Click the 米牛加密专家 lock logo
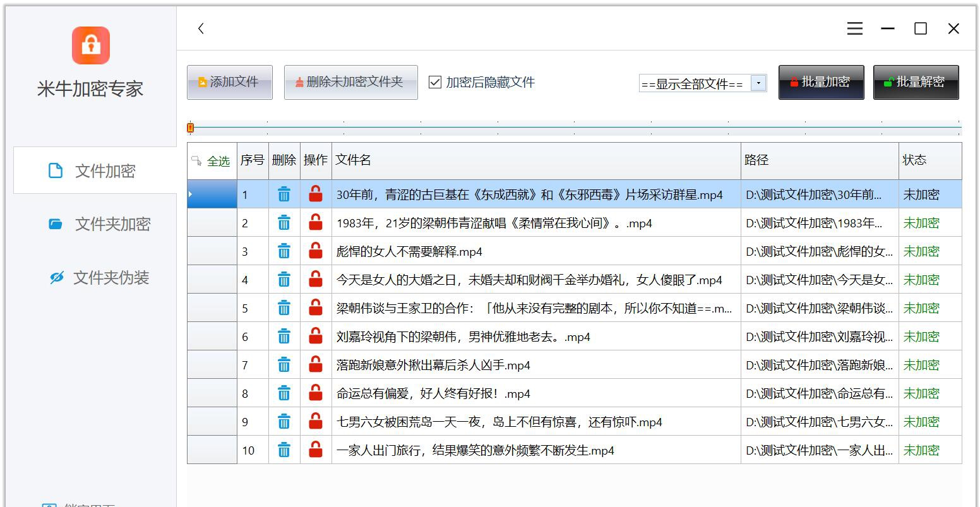980x507 pixels. [90, 45]
